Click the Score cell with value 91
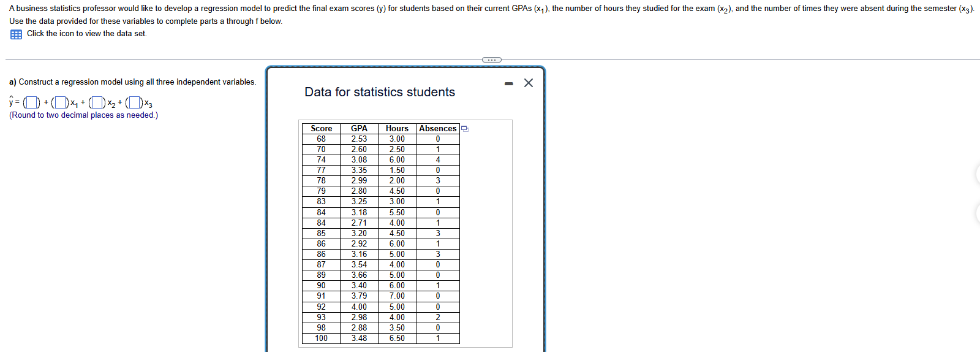The image size is (980, 352). pos(321,296)
